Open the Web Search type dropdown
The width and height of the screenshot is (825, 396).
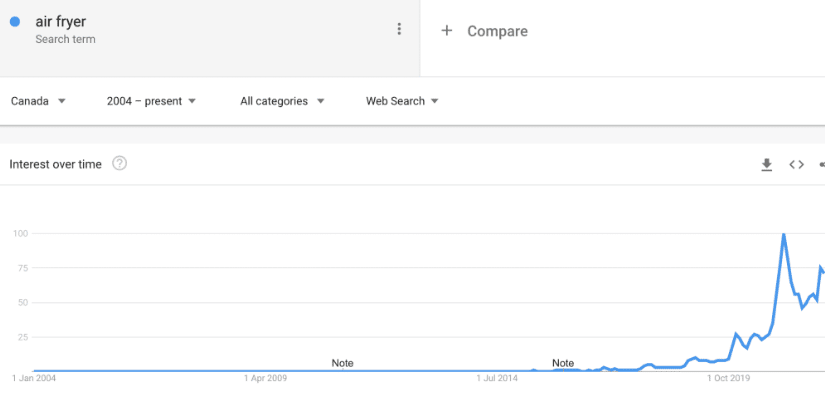click(402, 101)
